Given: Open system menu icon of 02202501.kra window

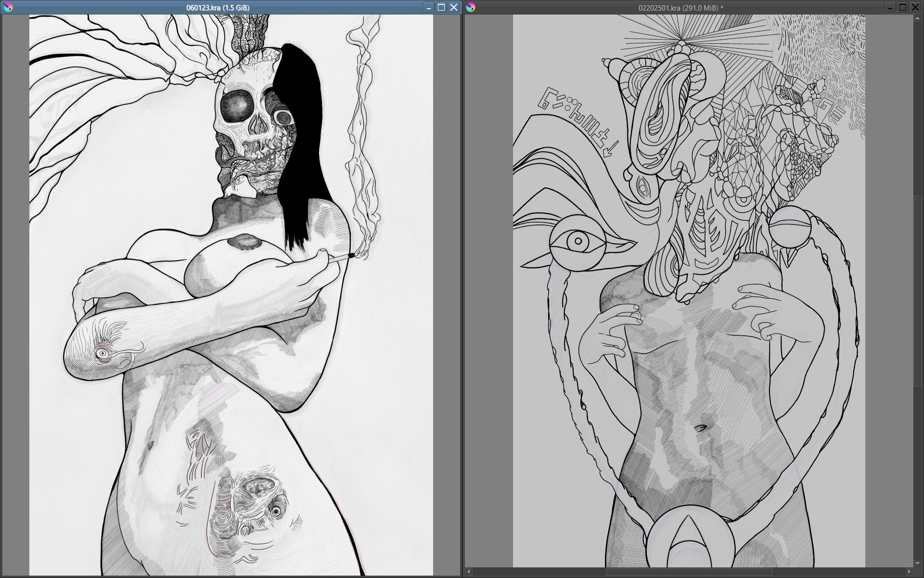Looking at the screenshot, I should [x=471, y=7].
